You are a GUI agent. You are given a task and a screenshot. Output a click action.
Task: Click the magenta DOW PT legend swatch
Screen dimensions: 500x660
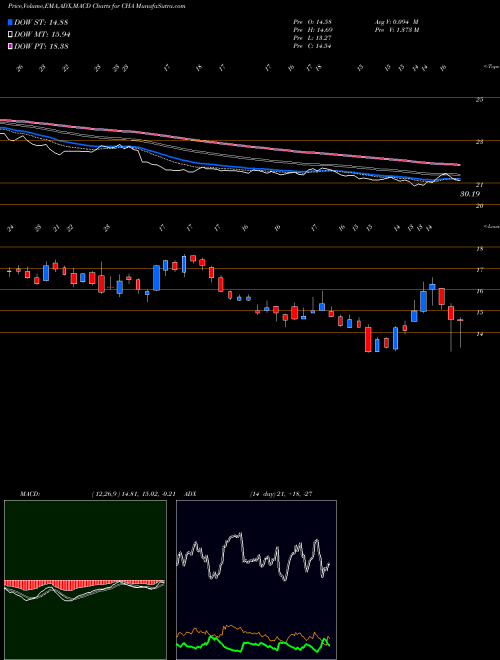[11, 46]
